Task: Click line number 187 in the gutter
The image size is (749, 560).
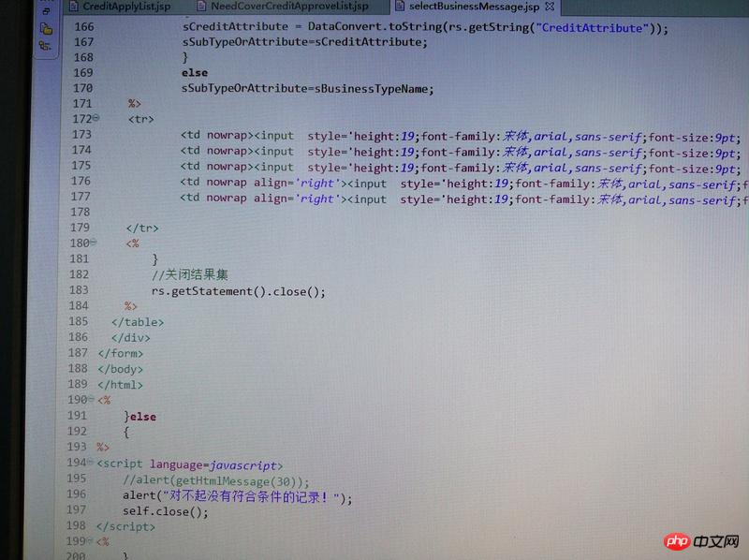Action: click(x=79, y=353)
